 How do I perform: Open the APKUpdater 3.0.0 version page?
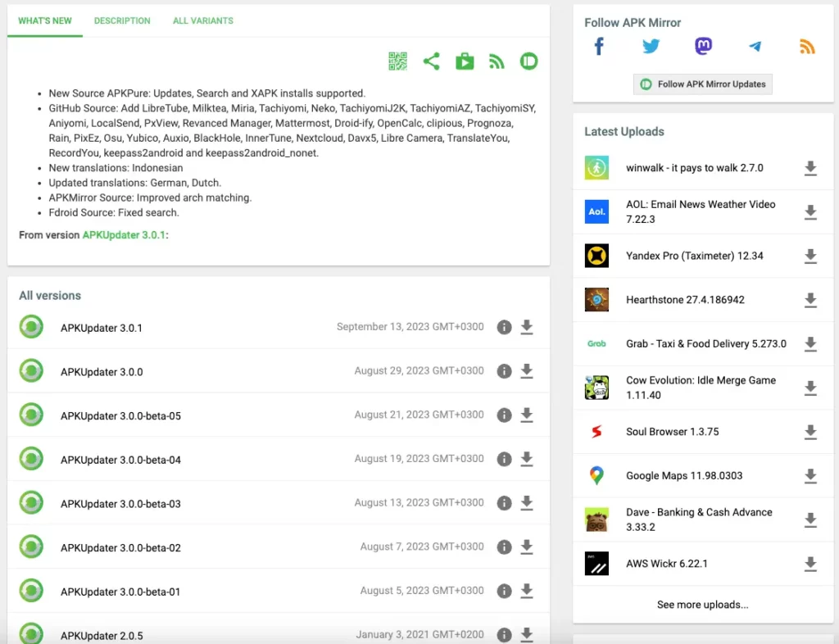click(102, 372)
